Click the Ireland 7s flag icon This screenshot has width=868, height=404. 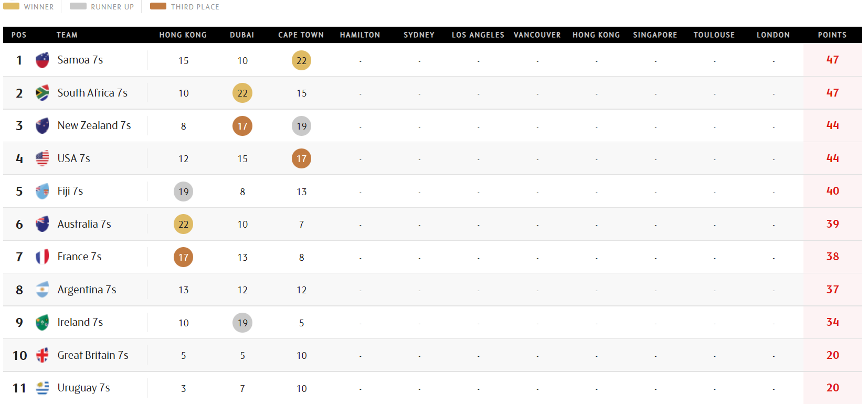coord(42,323)
